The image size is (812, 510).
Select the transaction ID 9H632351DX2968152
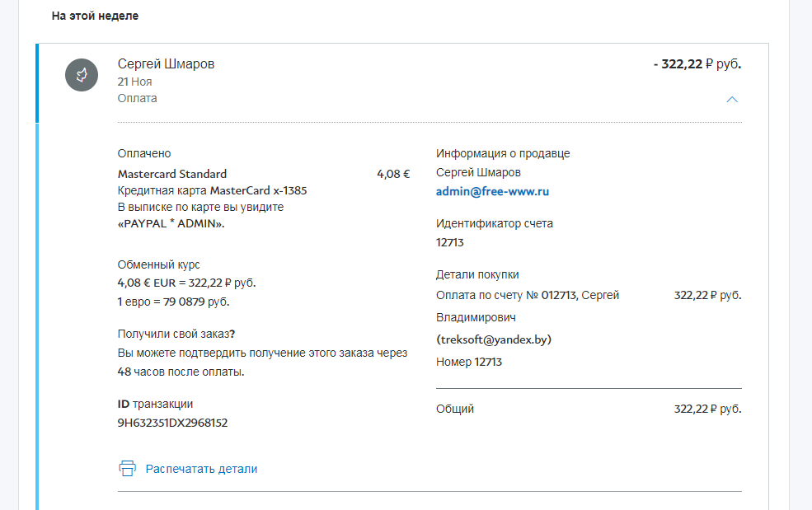point(172,423)
